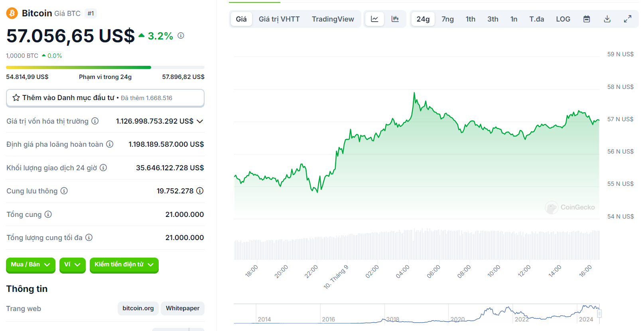The width and height of the screenshot is (644, 331).
Task: Click star icon in Thêm vào Danh mục đầu tư
Action: pos(16,98)
